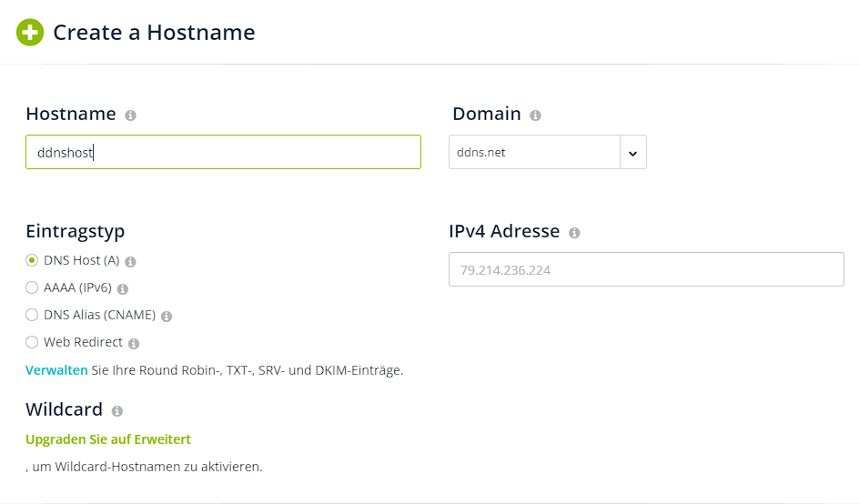Image resolution: width=859 pixels, height=504 pixels.
Task: Expand the Domain dropdown chevron arrow
Action: [x=632, y=153]
